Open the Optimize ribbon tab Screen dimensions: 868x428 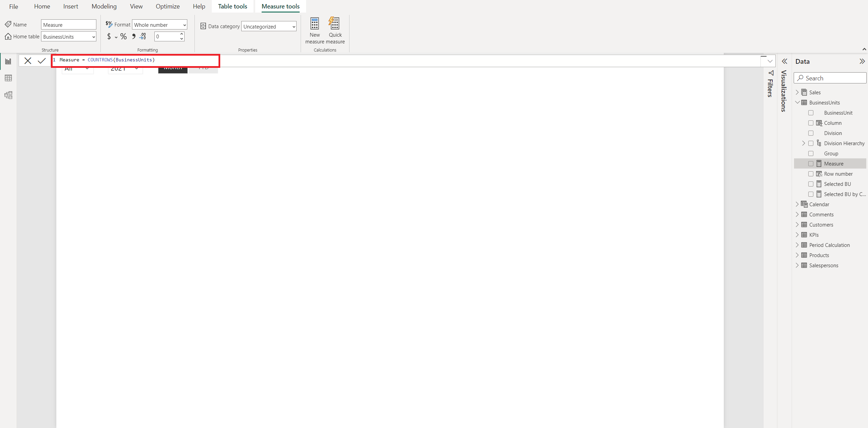(168, 6)
